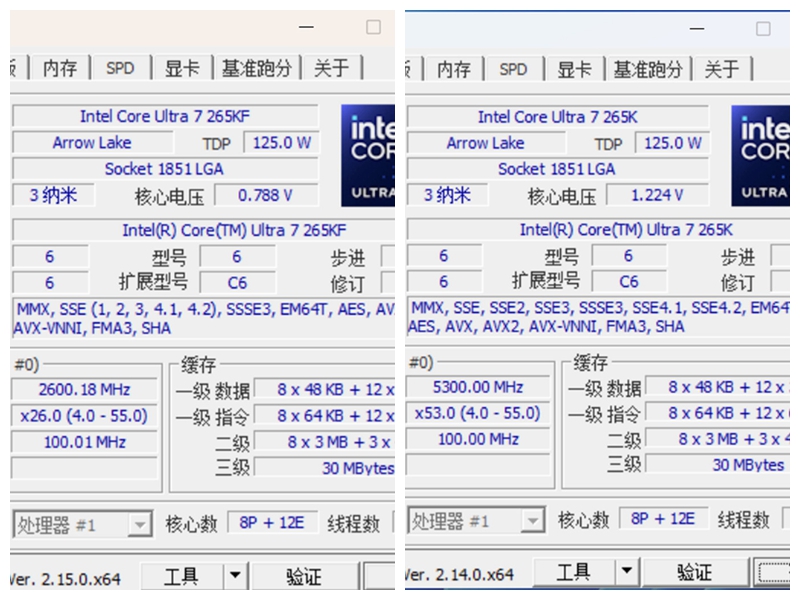Click 'Intel(R) Core(TM) Ultra 7 265K' specification field

[598, 230]
